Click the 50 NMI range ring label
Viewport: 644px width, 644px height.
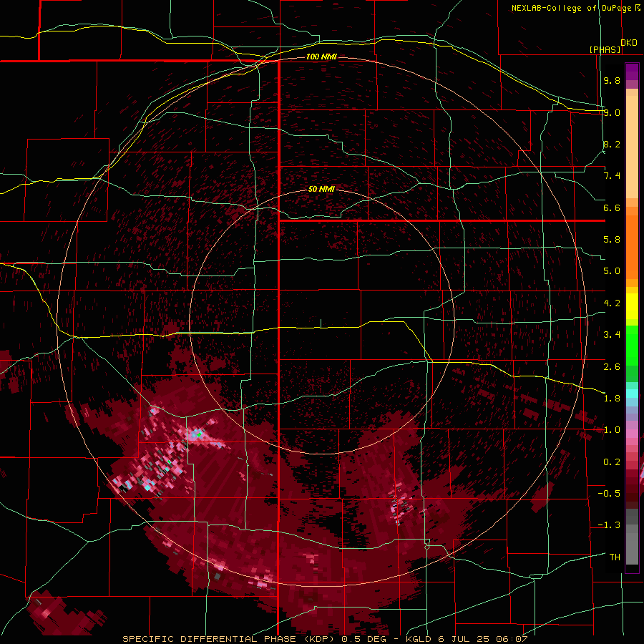321,189
